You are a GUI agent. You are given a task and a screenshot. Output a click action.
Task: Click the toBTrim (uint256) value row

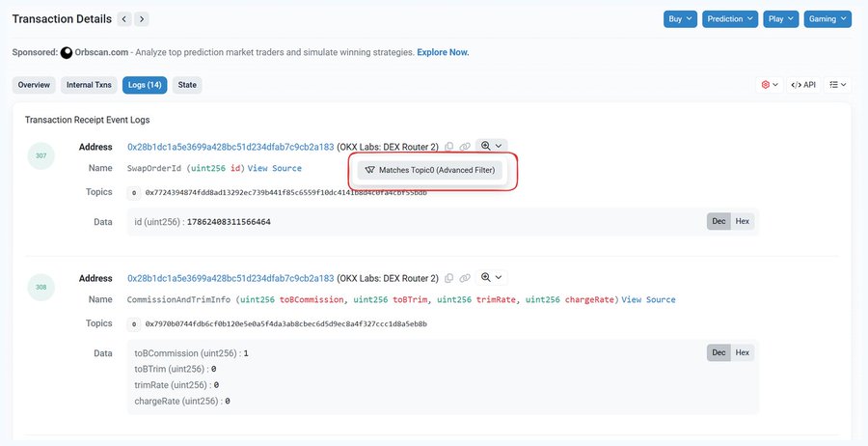[175, 369]
